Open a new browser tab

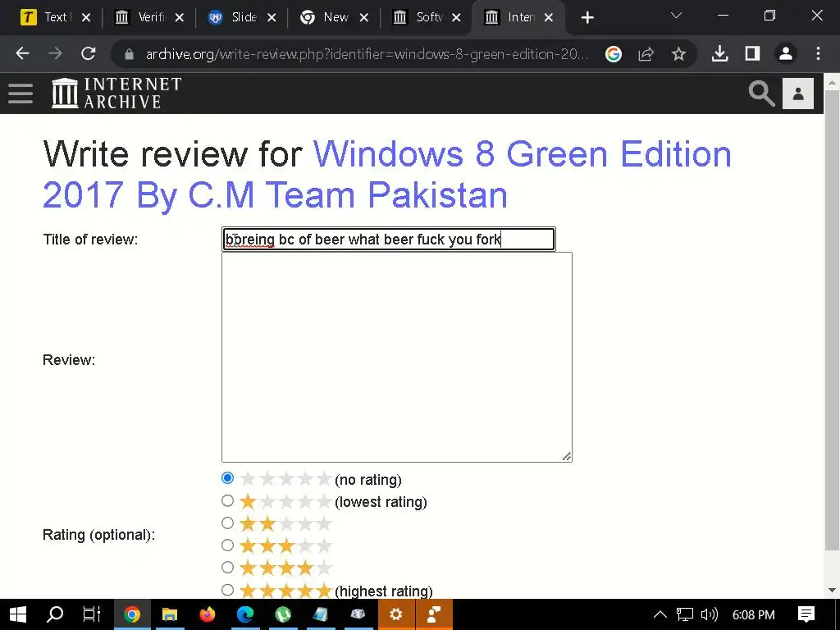[x=587, y=18]
